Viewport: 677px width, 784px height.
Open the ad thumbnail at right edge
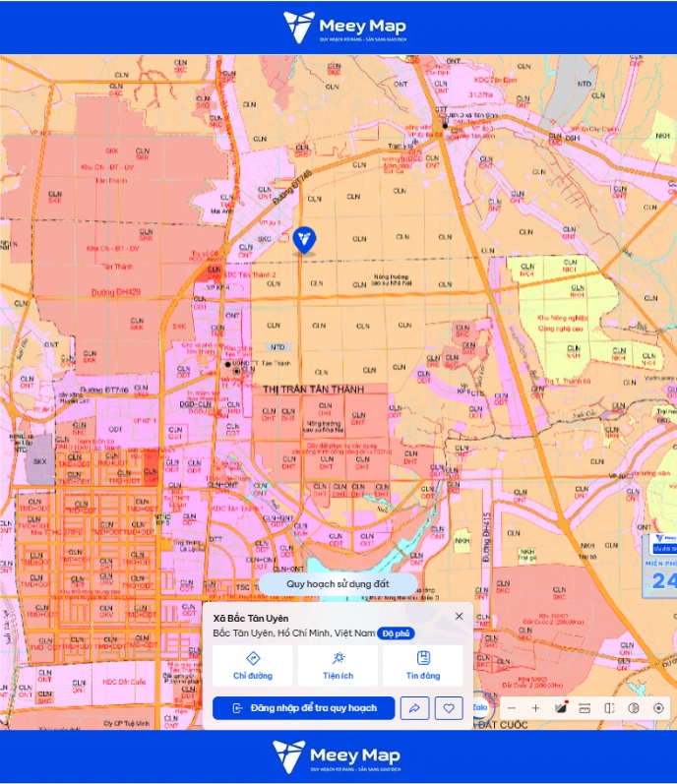[x=660, y=566]
